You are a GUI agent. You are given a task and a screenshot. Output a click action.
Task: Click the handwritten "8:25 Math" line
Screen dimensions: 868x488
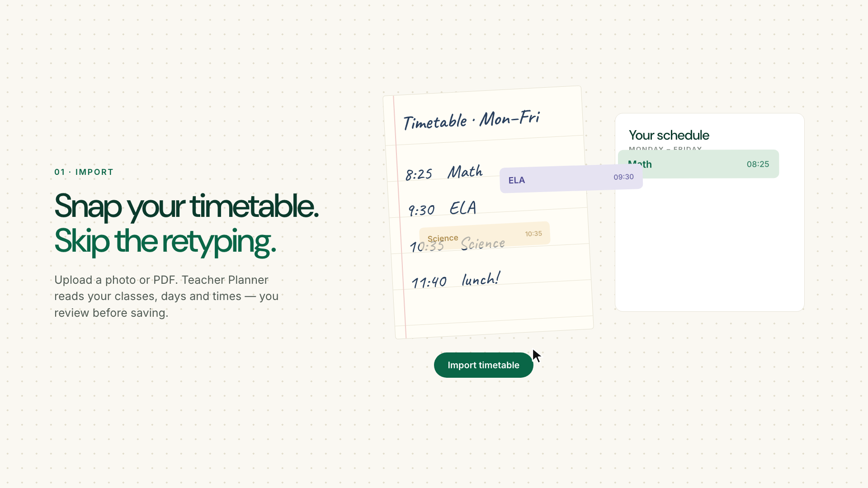444,173
